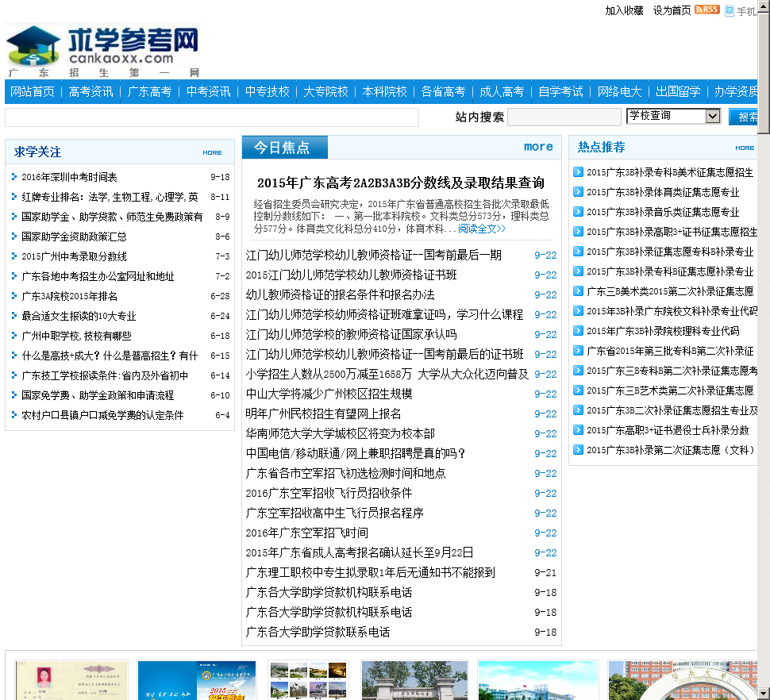The image size is (770, 700).
Task: Open the blue 2015 招生 brochure thumbnail
Action: [197, 680]
